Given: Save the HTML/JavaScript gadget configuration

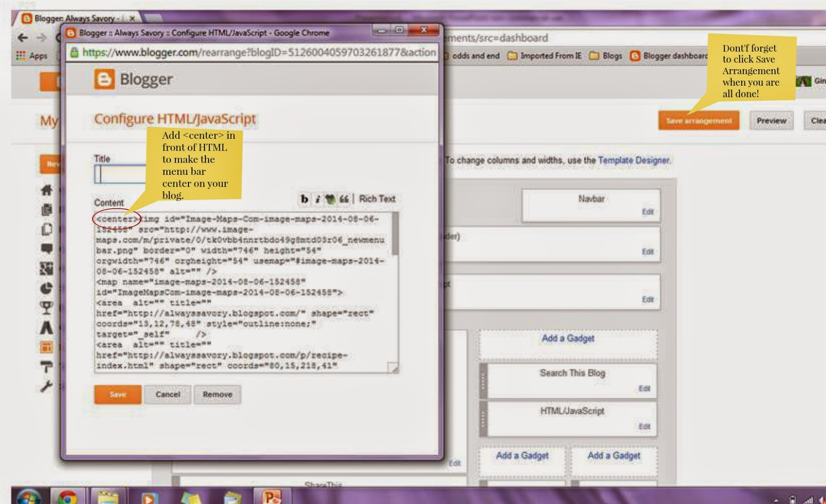Looking at the screenshot, I should (x=118, y=395).
